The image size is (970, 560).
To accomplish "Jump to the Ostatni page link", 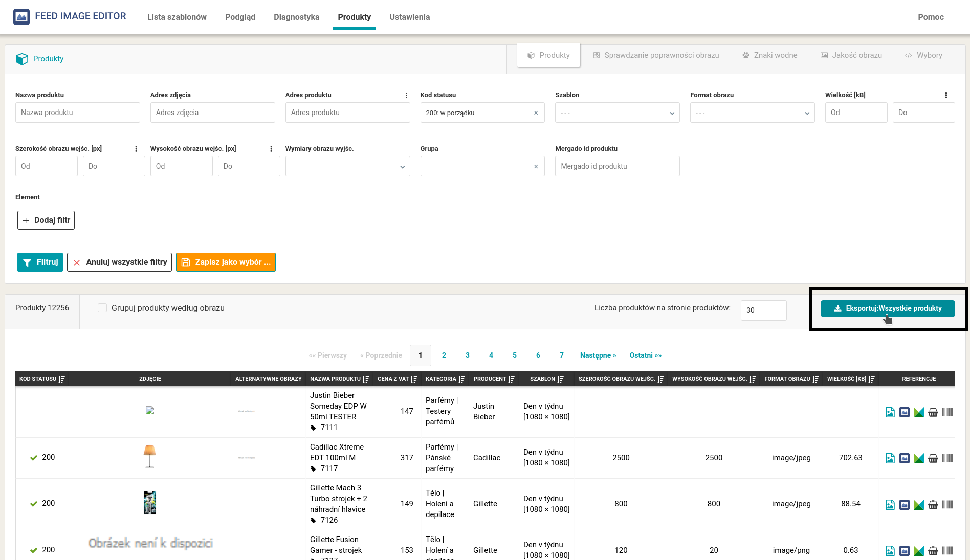I will tap(646, 355).
